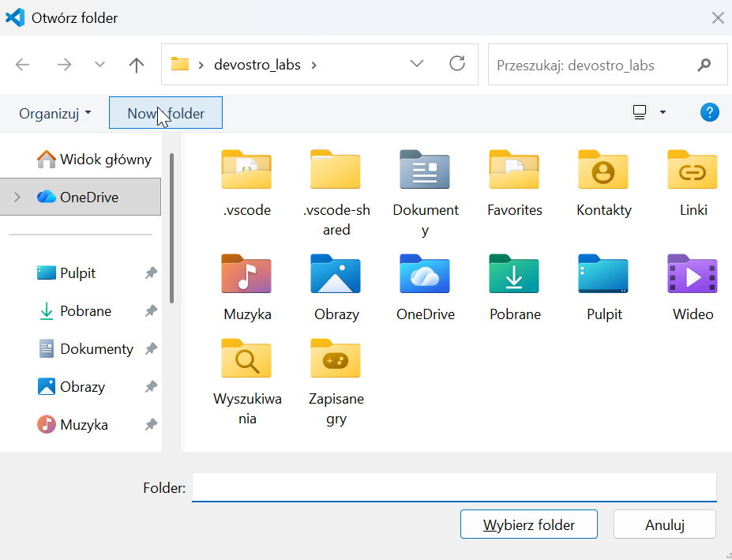The image size is (732, 560).
Task: Open recent locations dropdown arrow
Action: point(99,65)
